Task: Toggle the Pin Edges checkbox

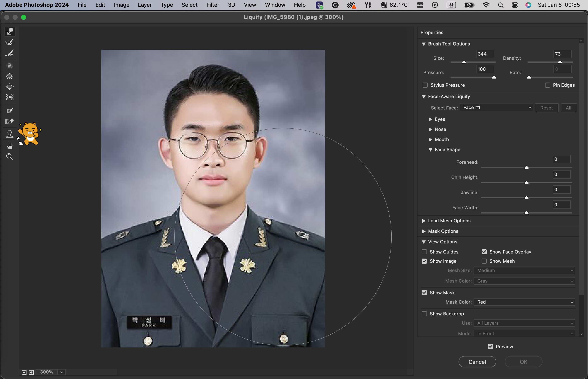Action: point(547,85)
